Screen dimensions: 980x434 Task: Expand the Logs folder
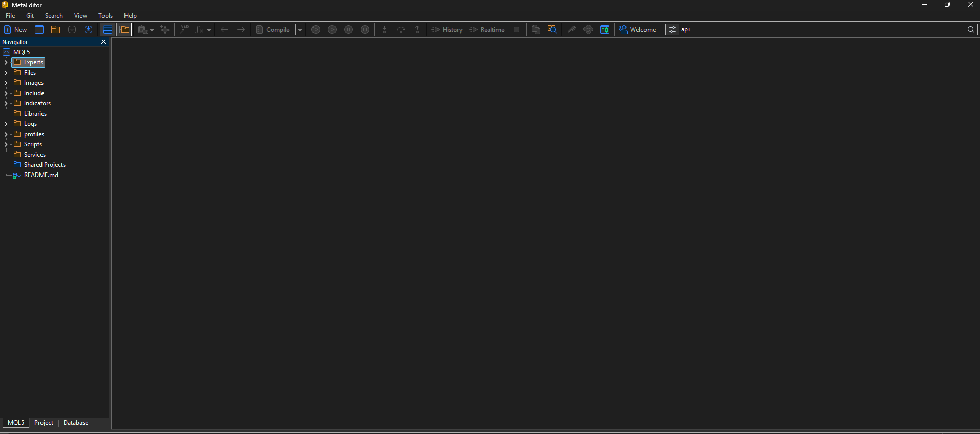coord(6,124)
